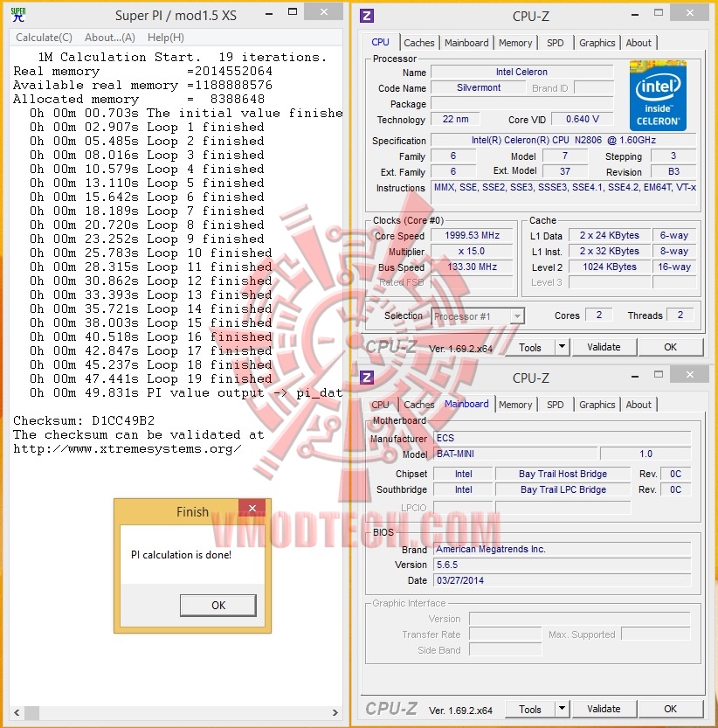Switch to Mainboard tab in top CPU-Z window
This screenshot has height=728, width=718.
[x=466, y=43]
